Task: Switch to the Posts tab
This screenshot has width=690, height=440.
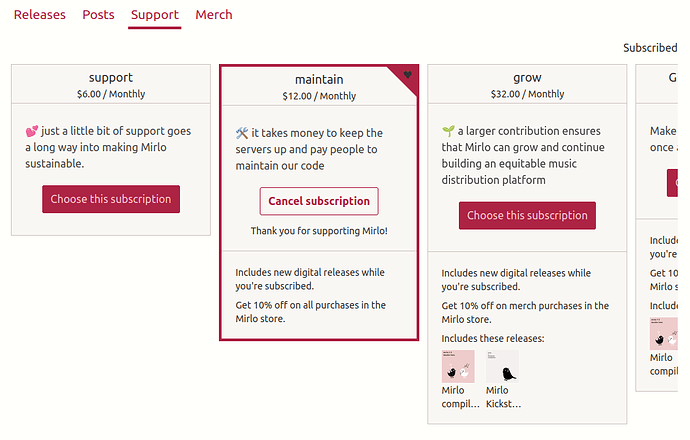Action: click(x=98, y=15)
